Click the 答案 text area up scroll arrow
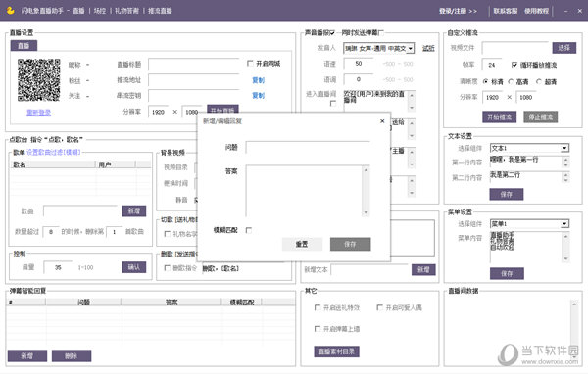This screenshot has width=588, height=374. (366, 170)
